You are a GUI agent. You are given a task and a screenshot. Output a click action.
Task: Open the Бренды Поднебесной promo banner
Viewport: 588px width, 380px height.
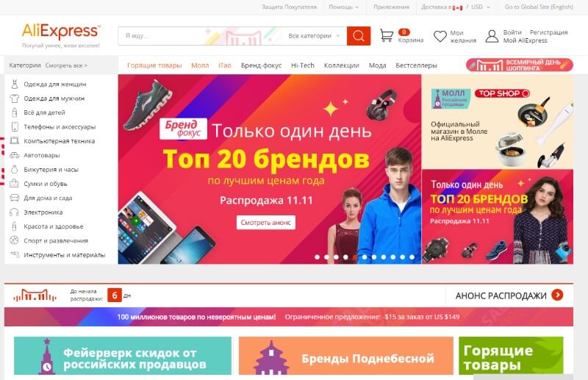345,356
